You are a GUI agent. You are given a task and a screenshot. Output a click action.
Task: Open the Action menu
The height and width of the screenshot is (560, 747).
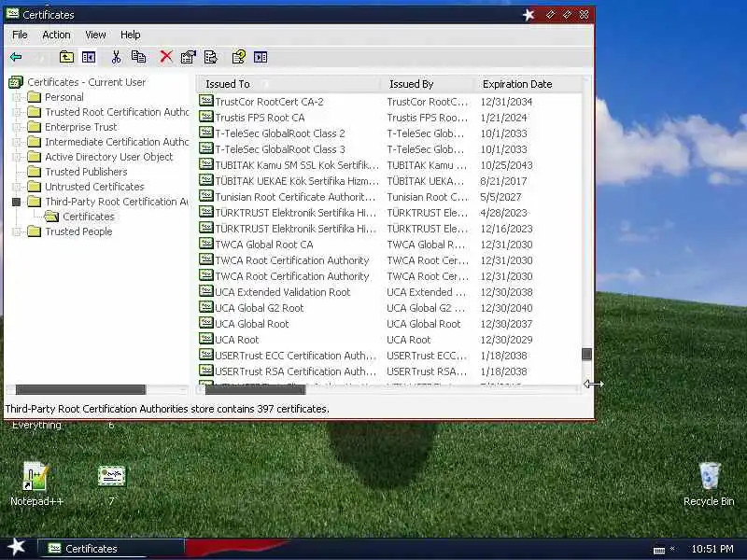coord(56,35)
